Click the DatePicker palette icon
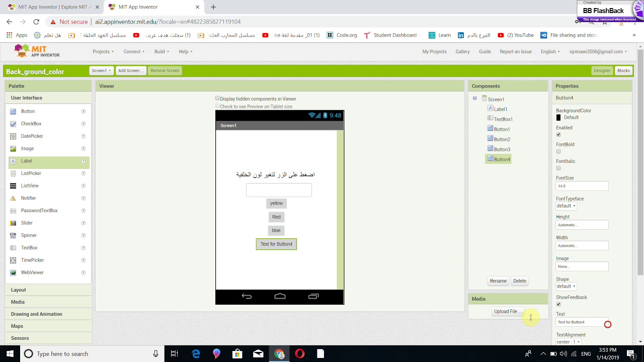644x362 pixels. (13, 136)
